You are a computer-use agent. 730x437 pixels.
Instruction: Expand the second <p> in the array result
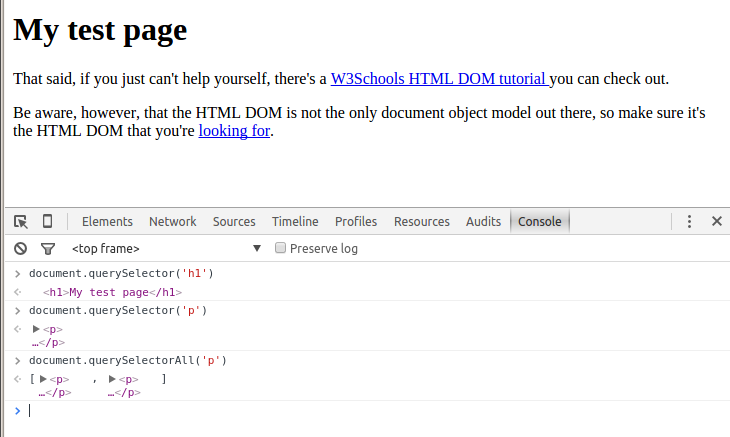click(x=112, y=379)
